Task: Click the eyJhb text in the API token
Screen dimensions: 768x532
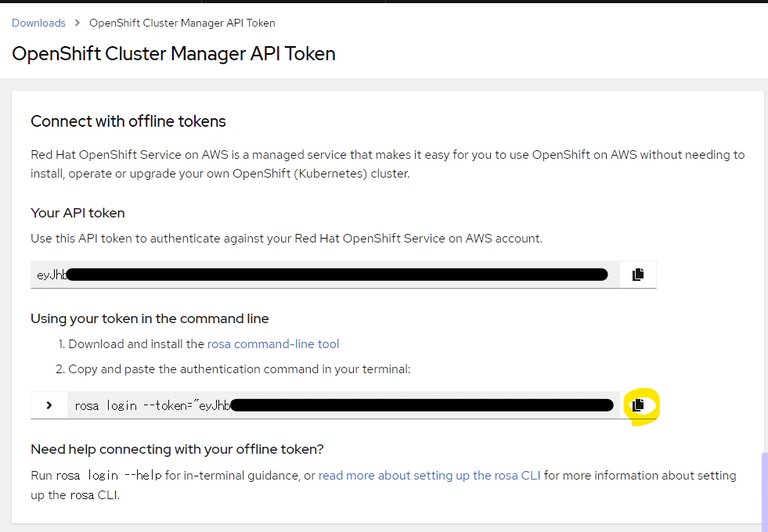Action: (52, 275)
